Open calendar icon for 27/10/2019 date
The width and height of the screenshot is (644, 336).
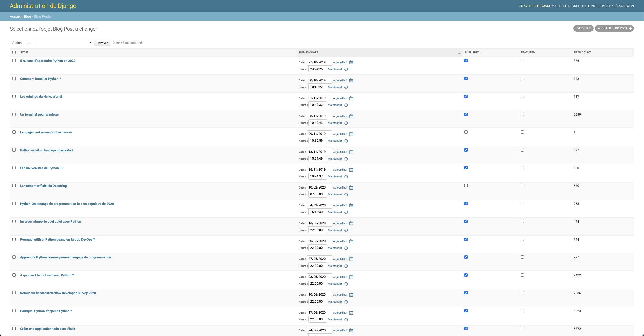351,62
